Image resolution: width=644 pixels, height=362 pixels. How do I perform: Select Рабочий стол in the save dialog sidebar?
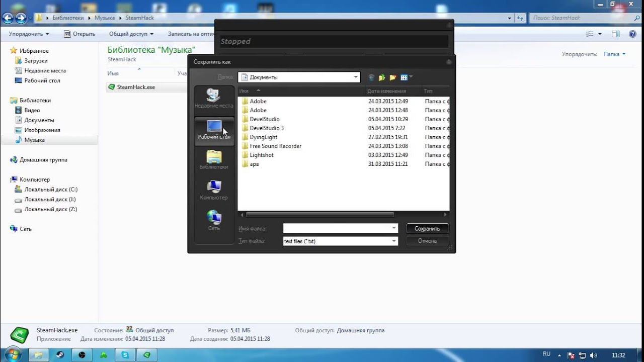pyautogui.click(x=214, y=131)
